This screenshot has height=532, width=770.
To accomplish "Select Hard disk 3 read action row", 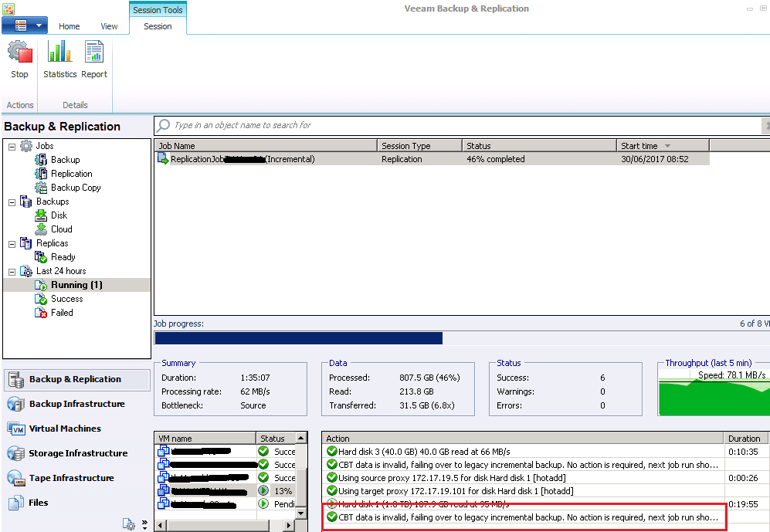I will pos(545,452).
